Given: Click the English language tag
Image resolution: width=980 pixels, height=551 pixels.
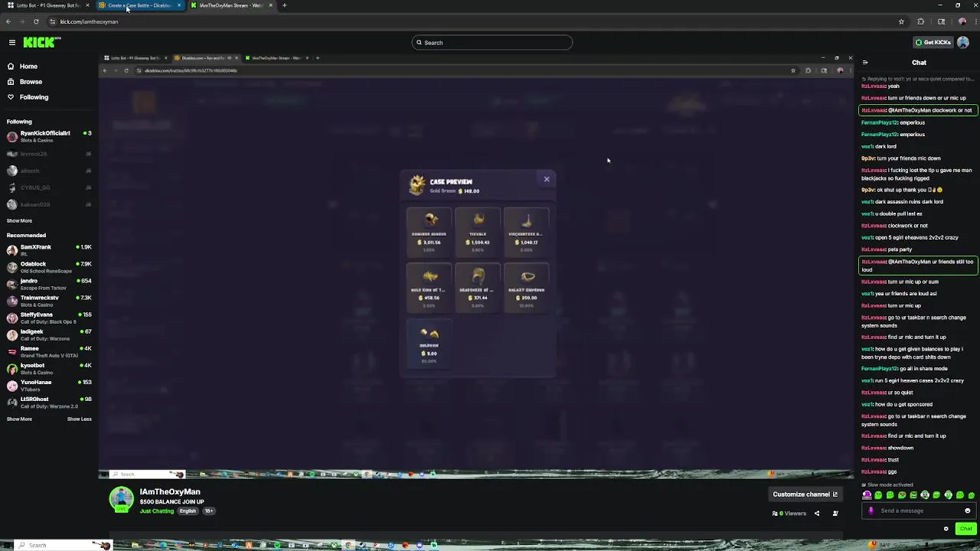Looking at the screenshot, I should click(188, 511).
